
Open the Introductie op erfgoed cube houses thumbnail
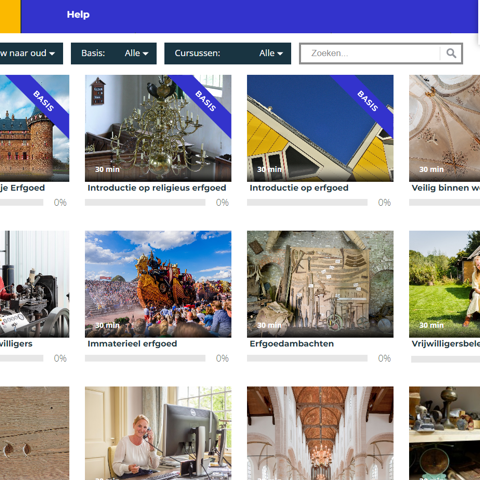click(x=320, y=128)
